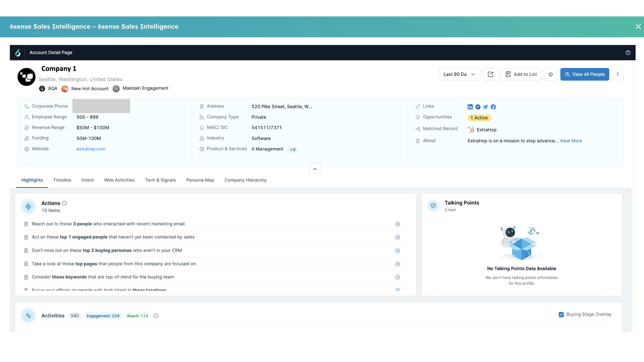644x362 pixels.
Task: Click the share/export icon button
Action: pyautogui.click(x=491, y=74)
